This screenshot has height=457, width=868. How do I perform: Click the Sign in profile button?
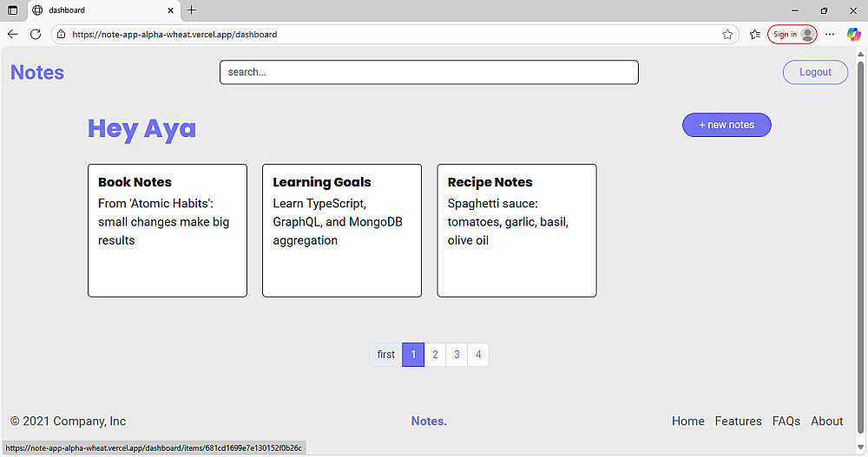(x=792, y=35)
